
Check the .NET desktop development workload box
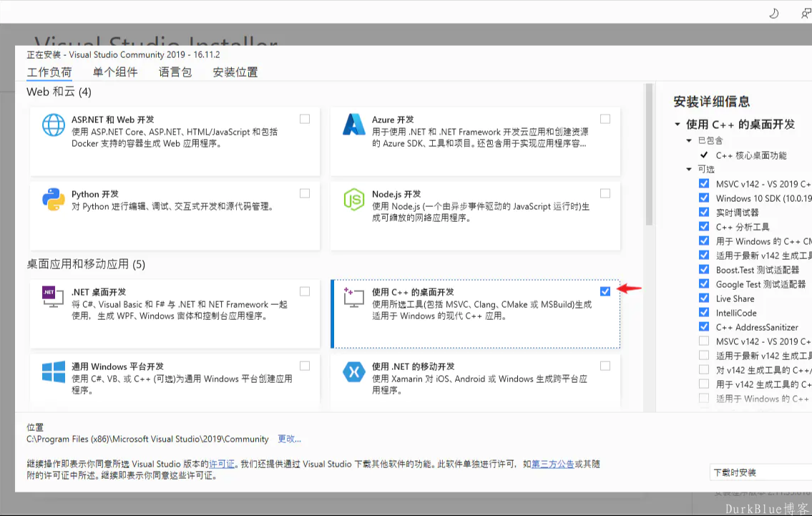click(x=305, y=292)
